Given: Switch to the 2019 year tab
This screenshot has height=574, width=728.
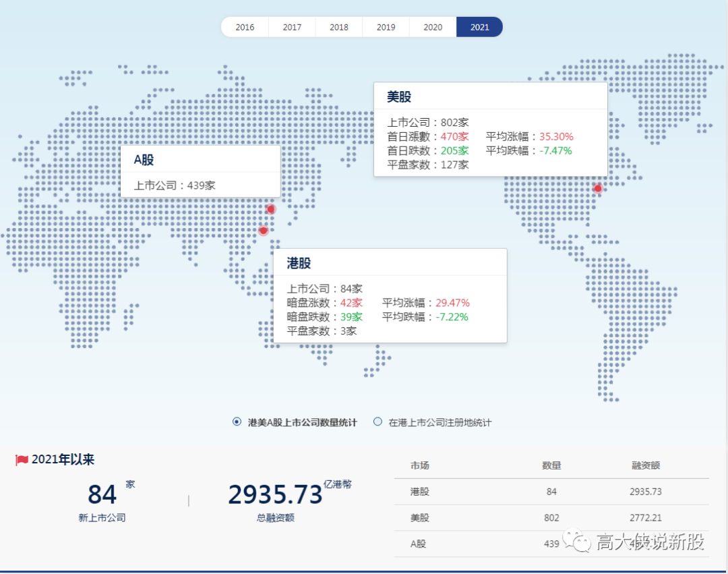Looking at the screenshot, I should (386, 27).
